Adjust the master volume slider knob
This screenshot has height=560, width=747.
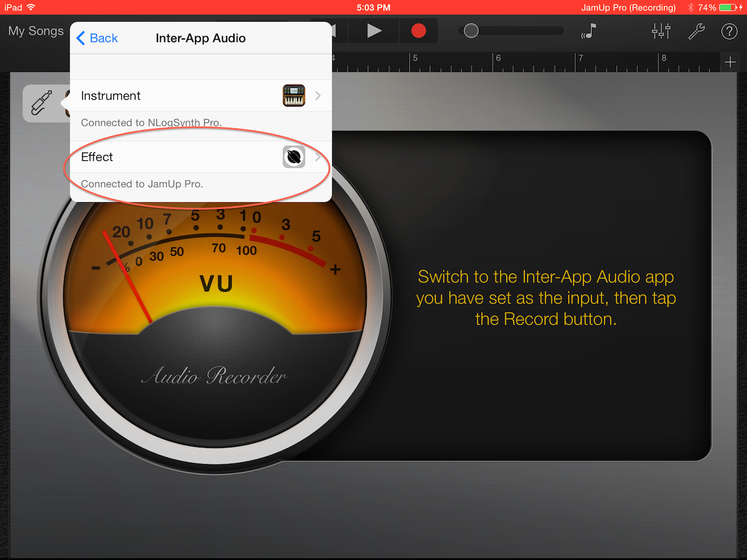pyautogui.click(x=471, y=30)
